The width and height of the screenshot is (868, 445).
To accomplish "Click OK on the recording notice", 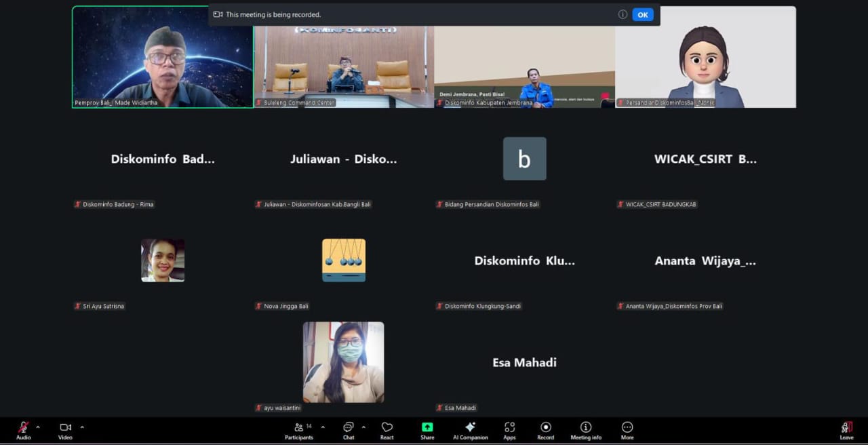I will (642, 14).
